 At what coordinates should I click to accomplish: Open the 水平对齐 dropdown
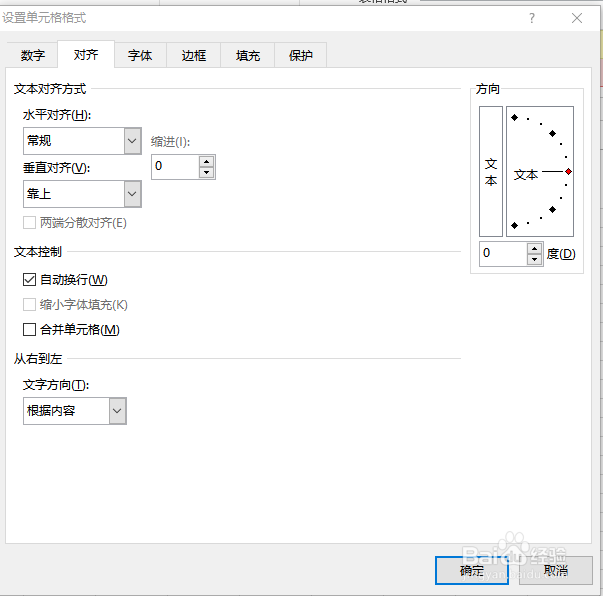point(82,141)
